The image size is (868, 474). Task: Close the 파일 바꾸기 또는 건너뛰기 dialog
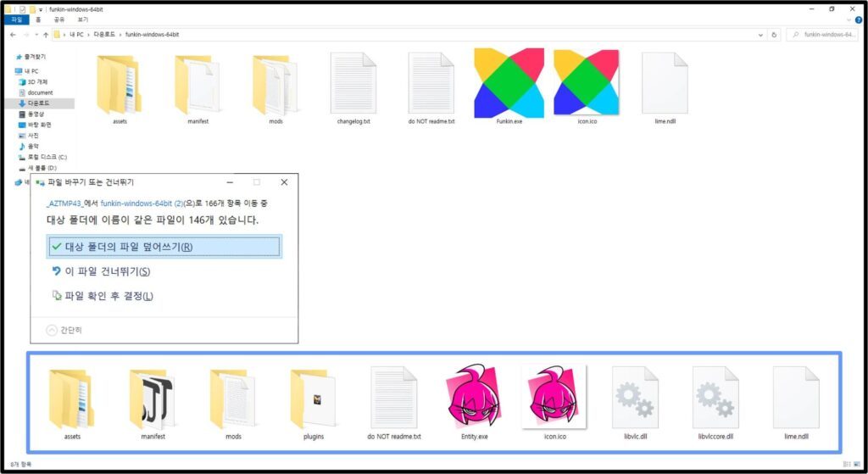tap(284, 182)
